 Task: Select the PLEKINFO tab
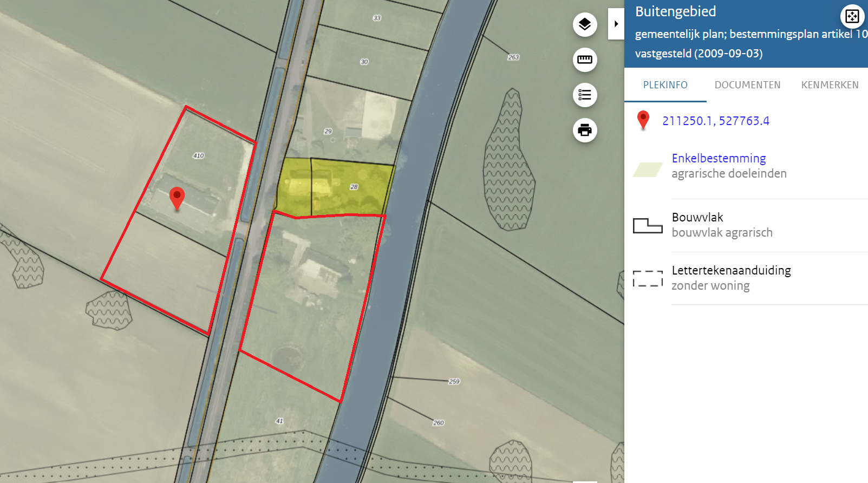pyautogui.click(x=665, y=85)
